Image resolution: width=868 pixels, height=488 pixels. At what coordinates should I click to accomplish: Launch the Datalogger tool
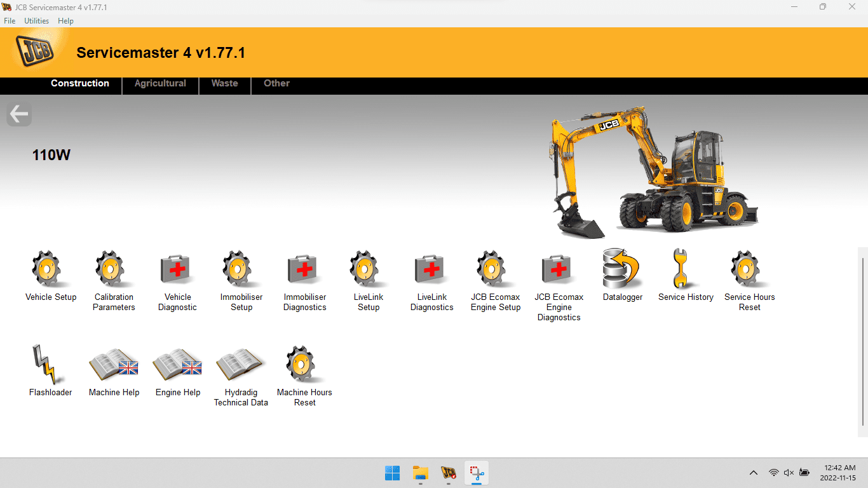tap(621, 269)
